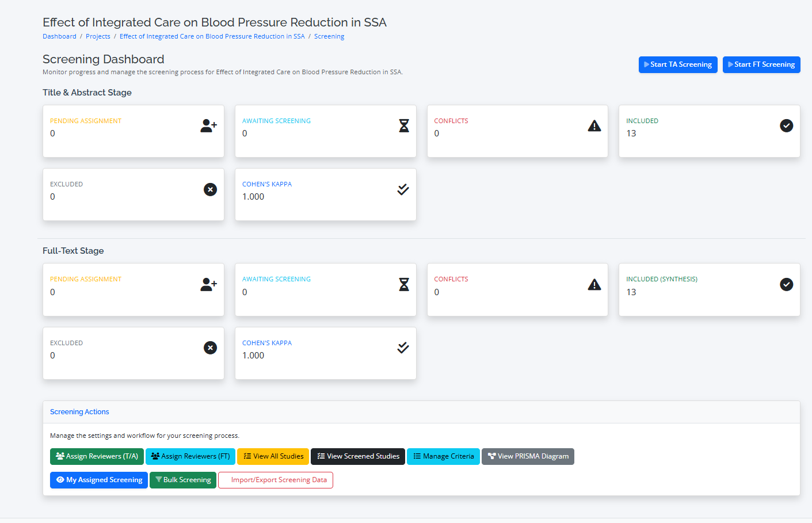Open Assign Reviewers (T/A)
This screenshot has width=812, height=523.
coord(97,456)
